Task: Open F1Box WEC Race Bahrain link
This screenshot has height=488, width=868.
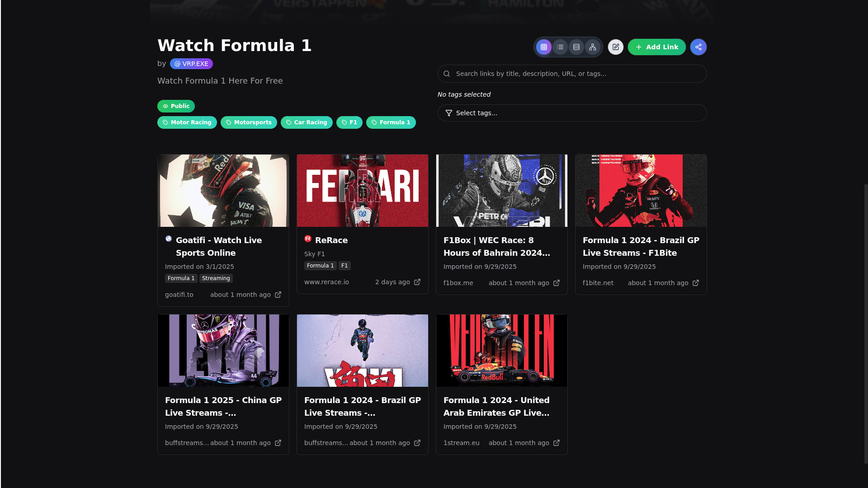Action: tap(497, 247)
